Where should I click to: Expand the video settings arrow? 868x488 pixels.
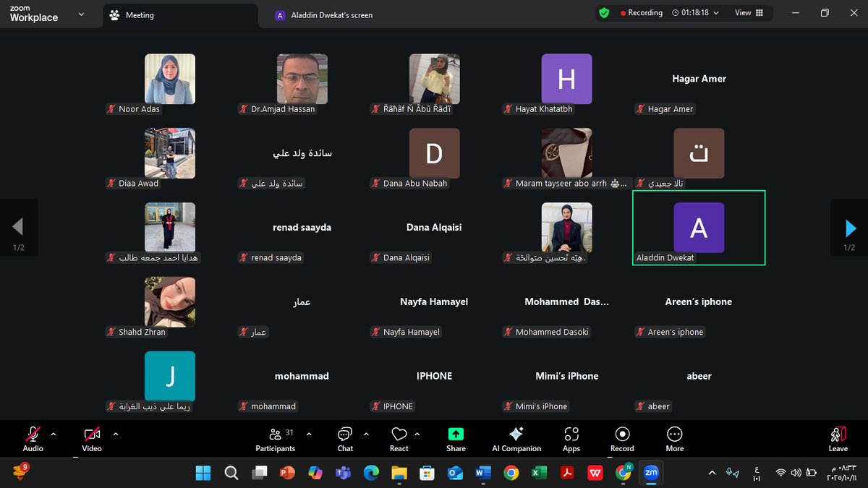(116, 435)
